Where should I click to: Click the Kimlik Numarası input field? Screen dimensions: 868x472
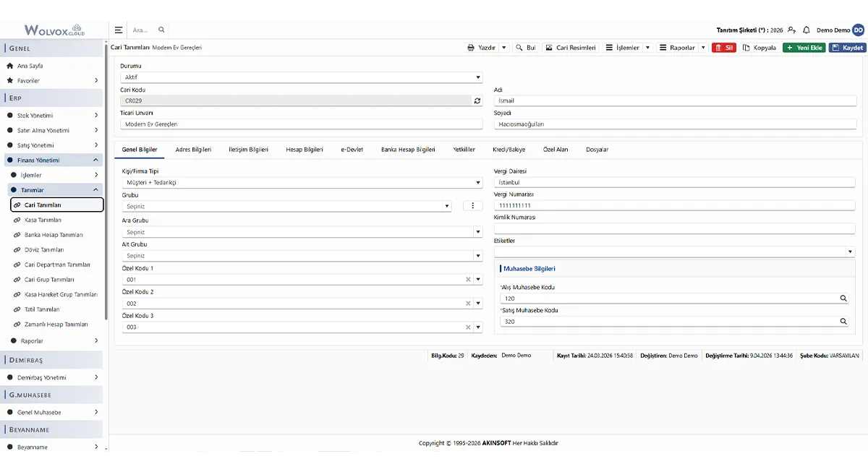click(x=674, y=228)
